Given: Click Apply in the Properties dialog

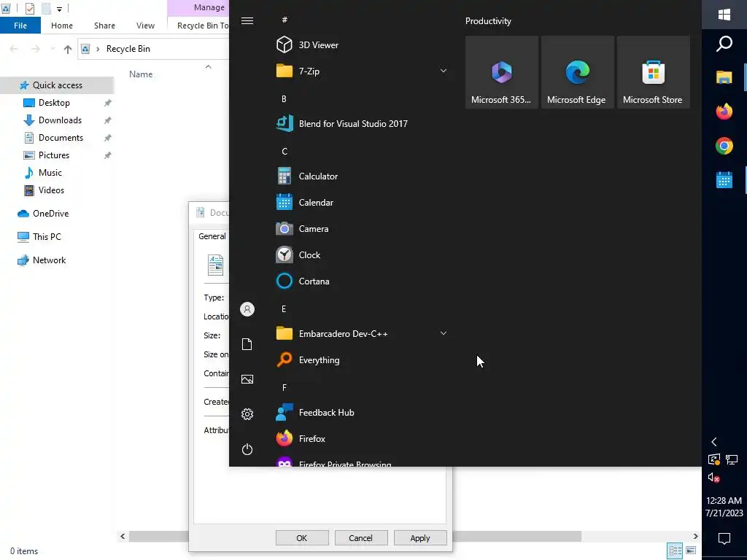Looking at the screenshot, I should tap(420, 538).
